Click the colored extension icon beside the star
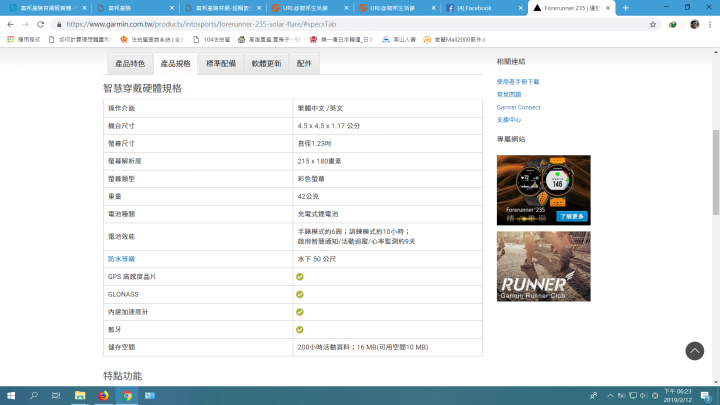This screenshot has height=405, width=720. click(x=673, y=24)
